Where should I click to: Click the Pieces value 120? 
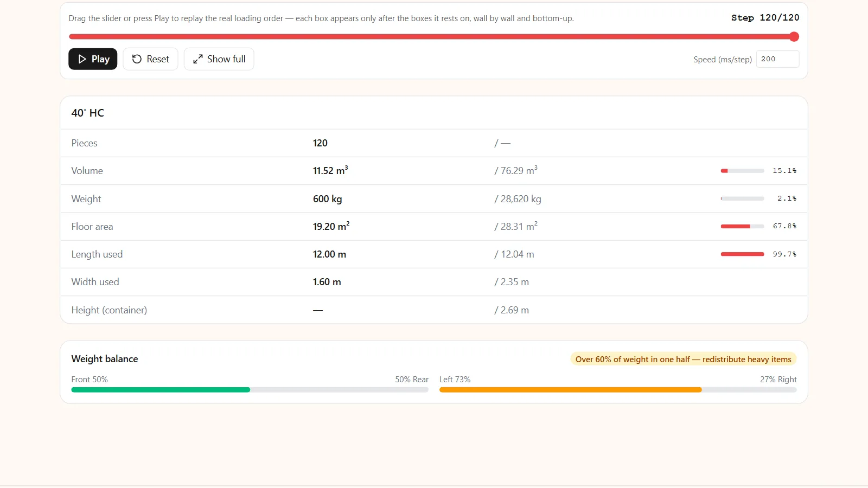pyautogui.click(x=320, y=143)
